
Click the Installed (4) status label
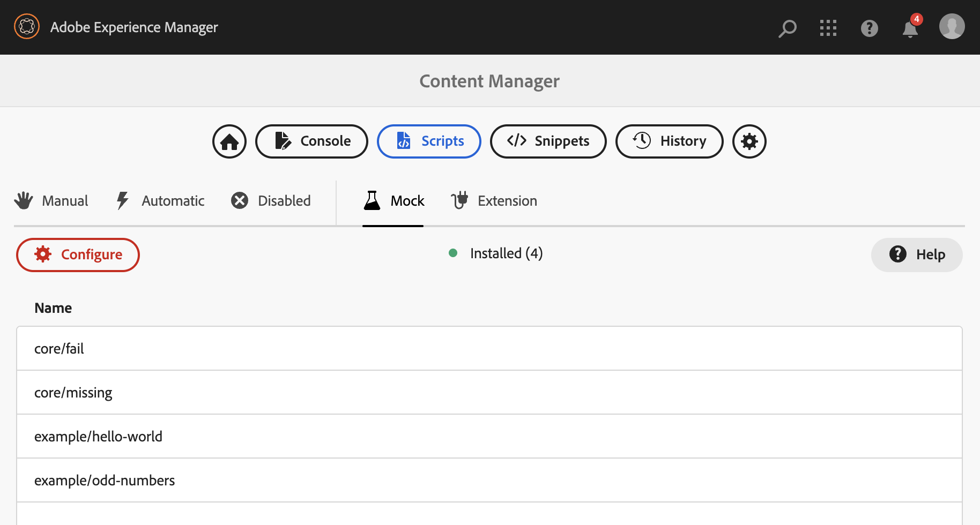point(496,253)
